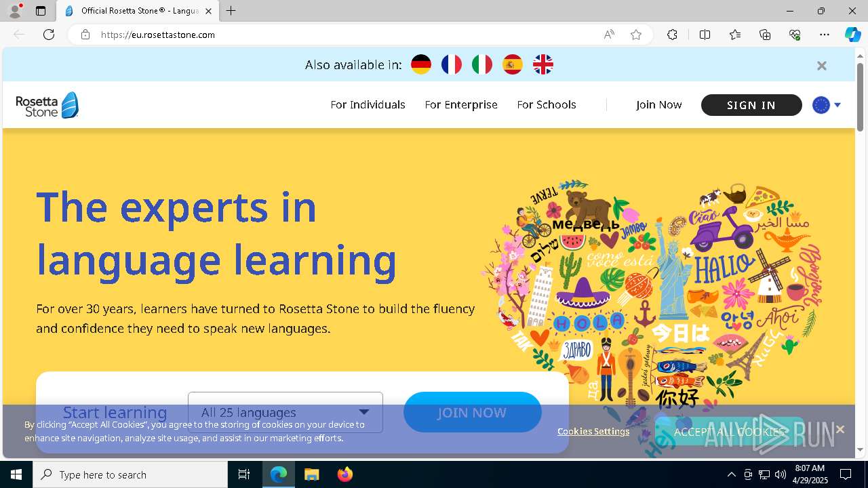Select the UK flag icon

click(x=543, y=64)
